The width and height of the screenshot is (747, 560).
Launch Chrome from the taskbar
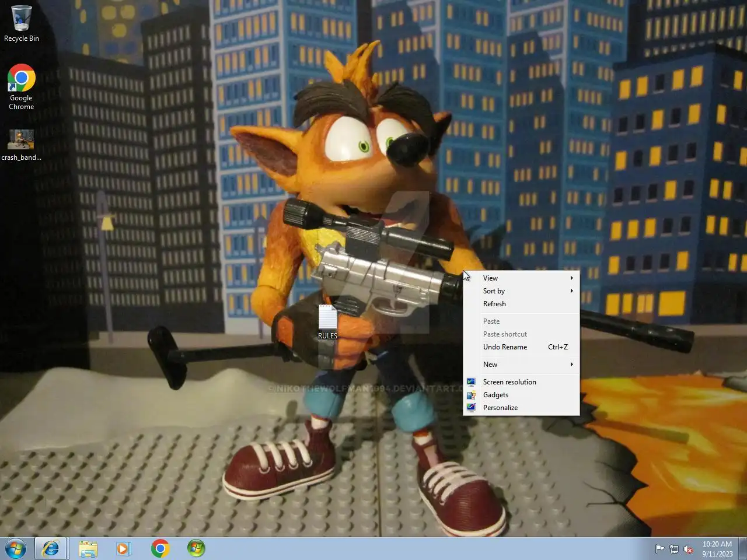click(x=160, y=548)
